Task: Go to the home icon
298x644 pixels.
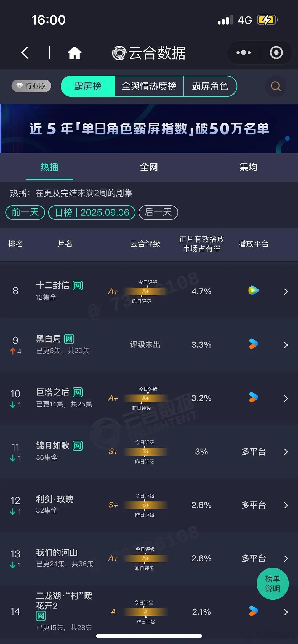Action: click(x=74, y=53)
